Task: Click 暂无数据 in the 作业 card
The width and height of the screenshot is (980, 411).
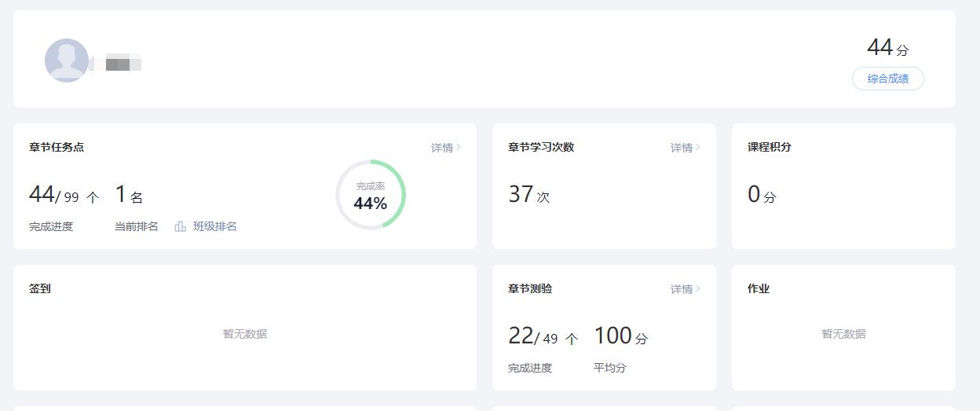Action: pyautogui.click(x=843, y=334)
